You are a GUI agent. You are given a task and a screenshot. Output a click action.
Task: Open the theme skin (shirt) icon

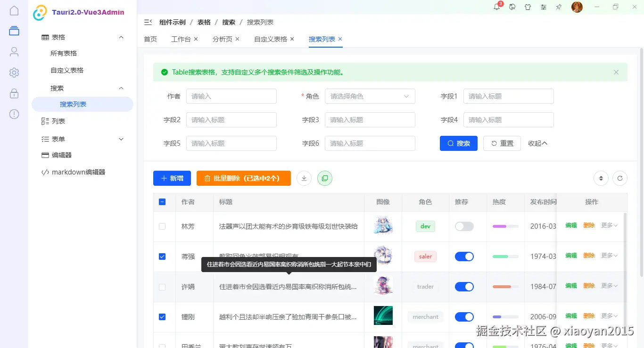coord(528,7)
